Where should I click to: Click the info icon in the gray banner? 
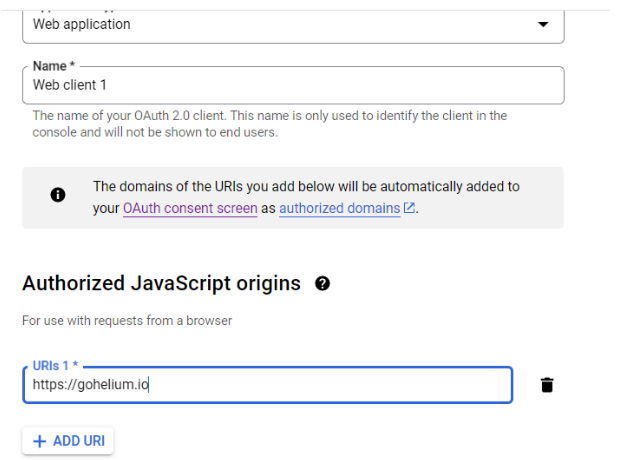(x=58, y=195)
